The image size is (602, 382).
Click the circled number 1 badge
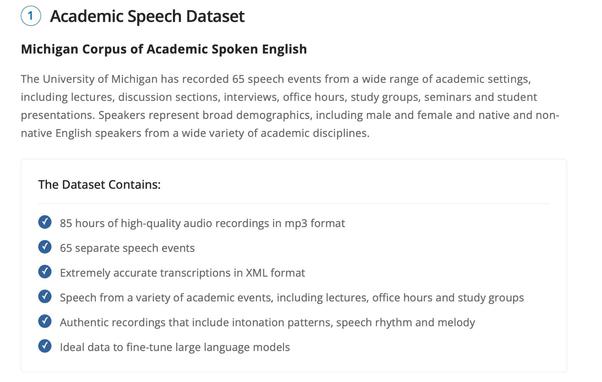pos(30,16)
